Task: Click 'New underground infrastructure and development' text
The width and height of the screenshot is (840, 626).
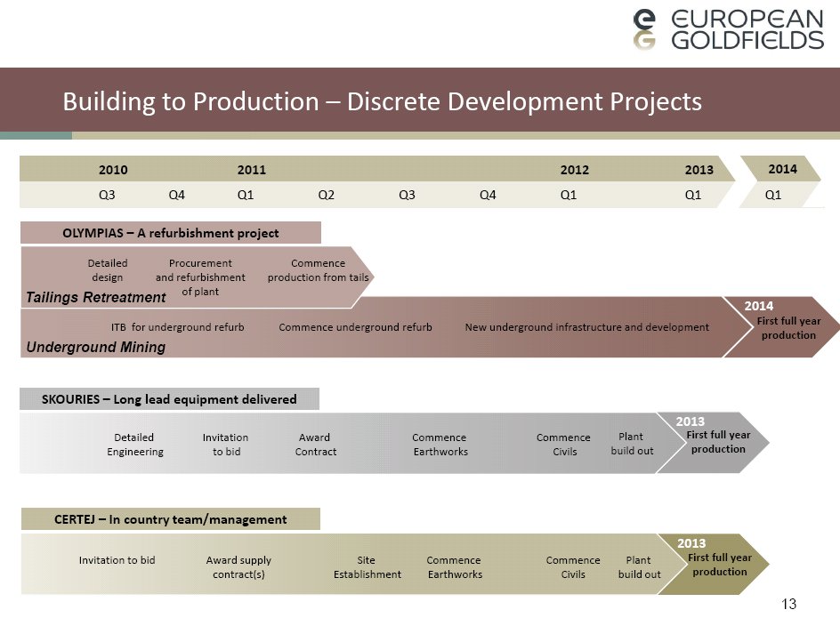Action: point(586,326)
